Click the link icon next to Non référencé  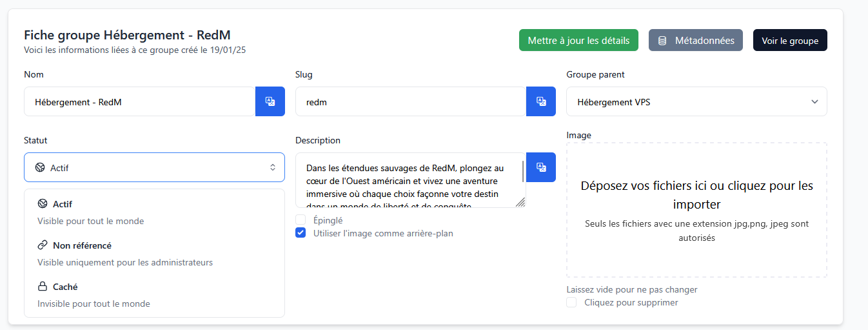43,245
